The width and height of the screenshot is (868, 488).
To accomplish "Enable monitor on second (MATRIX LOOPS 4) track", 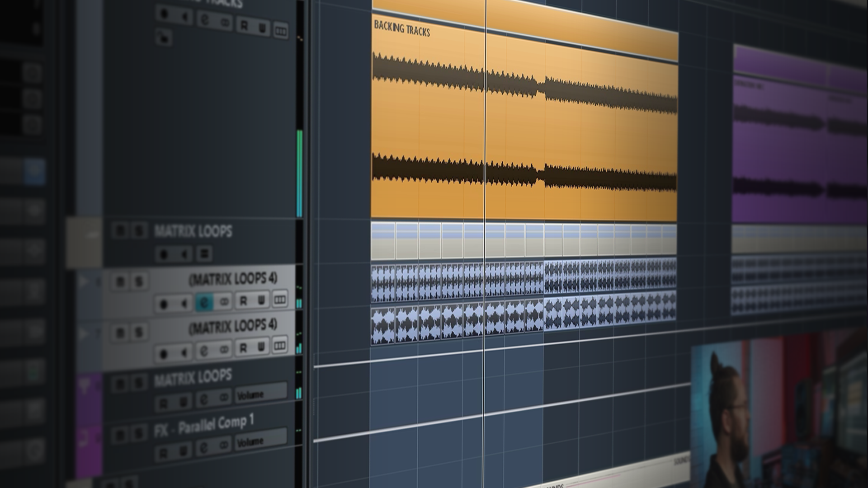I will (184, 352).
